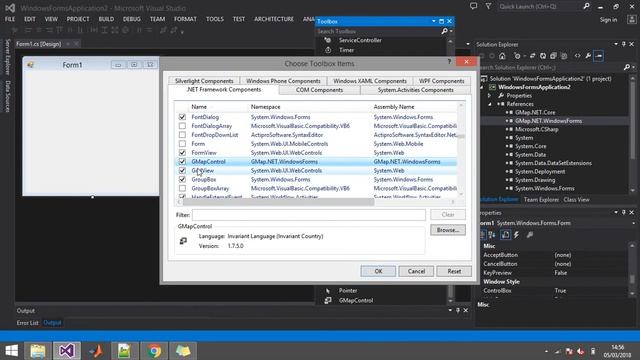Check the FontDropDownList checkbox
640x360 pixels.
[182, 135]
